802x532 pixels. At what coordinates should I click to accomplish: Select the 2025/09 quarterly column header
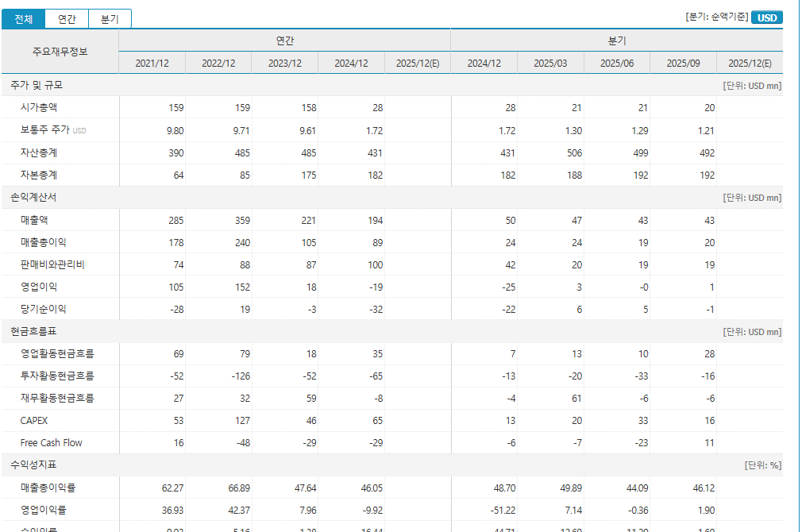pyautogui.click(x=683, y=64)
